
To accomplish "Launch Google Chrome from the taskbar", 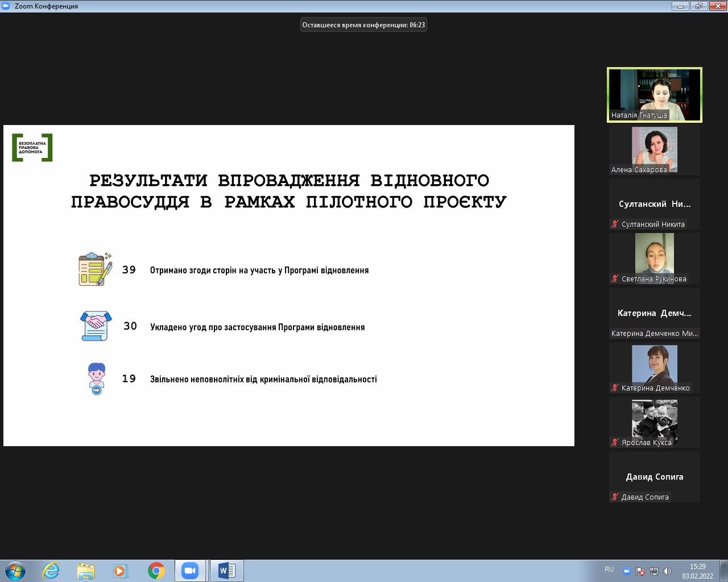I will 156,571.
